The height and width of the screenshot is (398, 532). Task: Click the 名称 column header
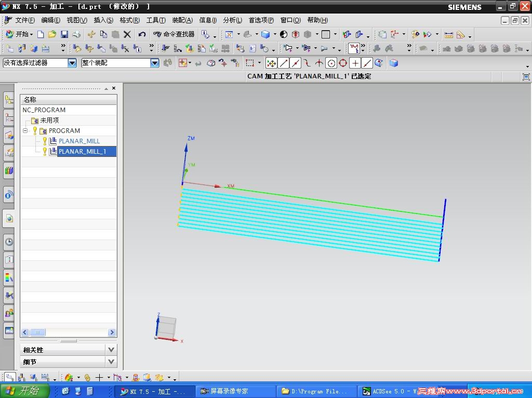point(69,99)
